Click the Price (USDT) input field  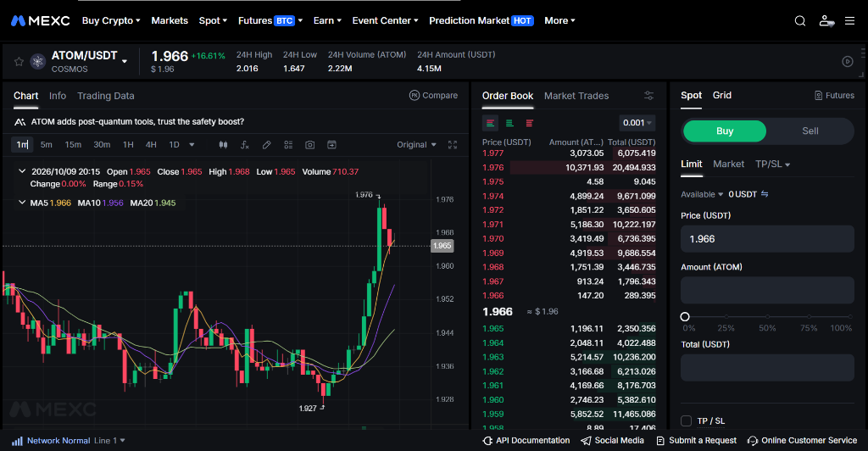pos(767,239)
